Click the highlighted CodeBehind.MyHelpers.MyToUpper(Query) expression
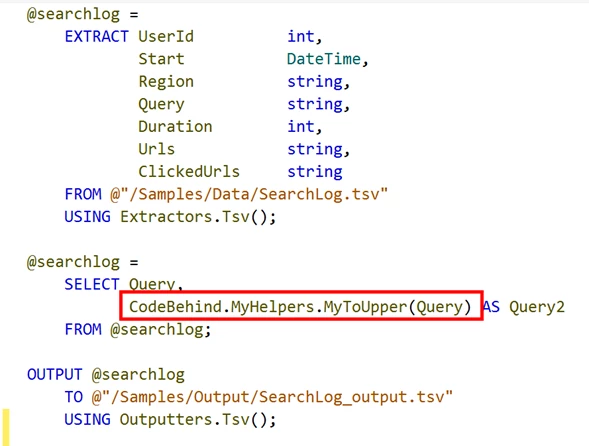The height and width of the screenshot is (446, 589). tap(300, 307)
